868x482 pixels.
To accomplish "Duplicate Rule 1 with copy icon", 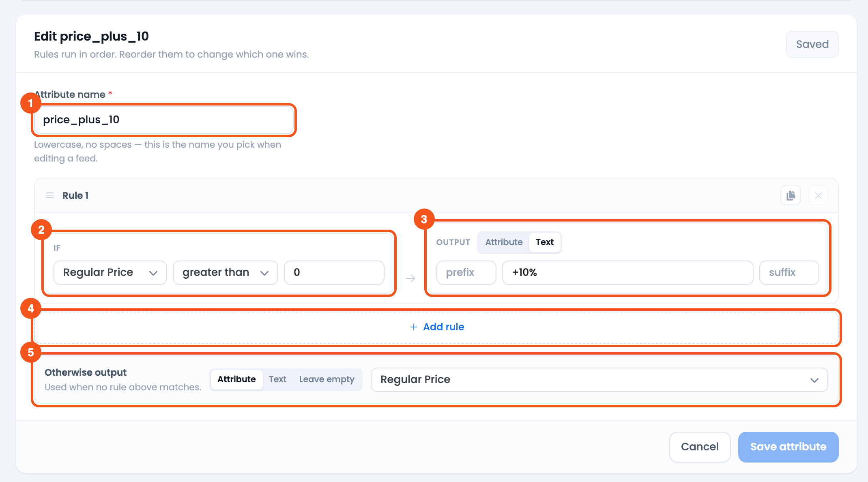I will tap(791, 196).
